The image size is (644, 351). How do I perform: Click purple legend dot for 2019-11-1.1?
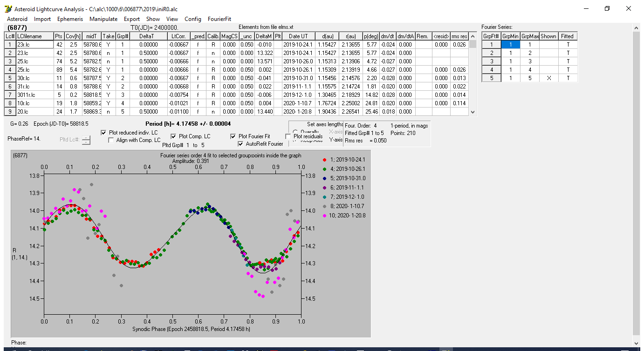pyautogui.click(x=324, y=188)
